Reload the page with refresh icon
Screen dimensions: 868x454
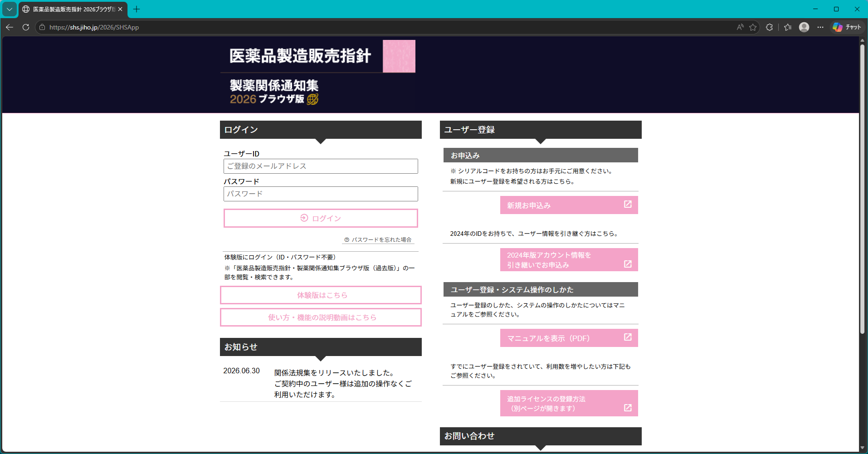point(26,27)
